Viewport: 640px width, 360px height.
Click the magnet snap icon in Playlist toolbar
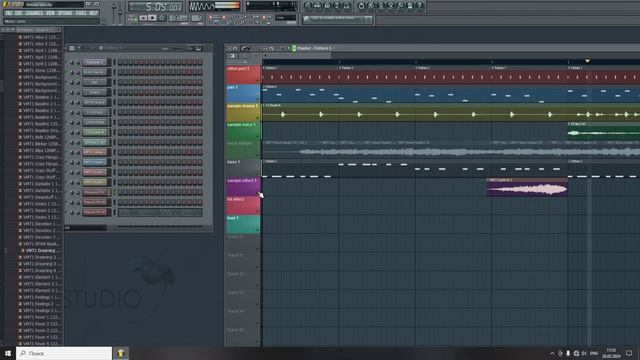tap(235, 48)
